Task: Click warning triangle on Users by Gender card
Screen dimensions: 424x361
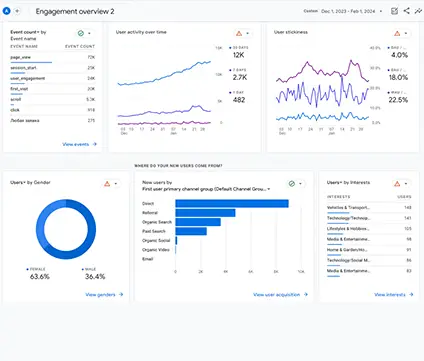Action: click(x=107, y=184)
